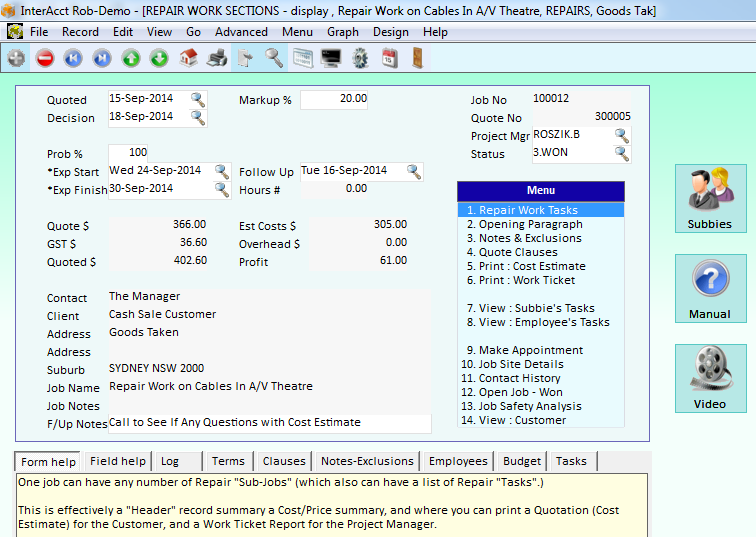Click the gear settings toolbar icon
This screenshot has height=537, width=756.
[360, 58]
